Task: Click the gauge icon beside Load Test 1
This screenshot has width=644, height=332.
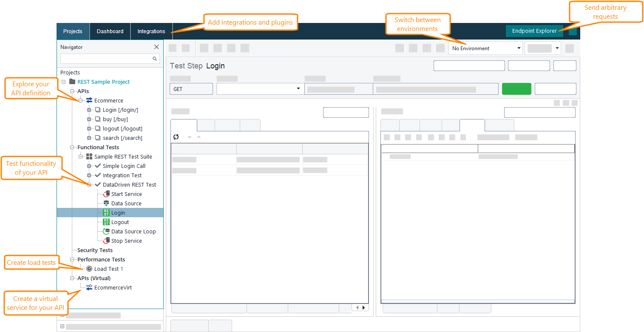Action: click(x=89, y=269)
